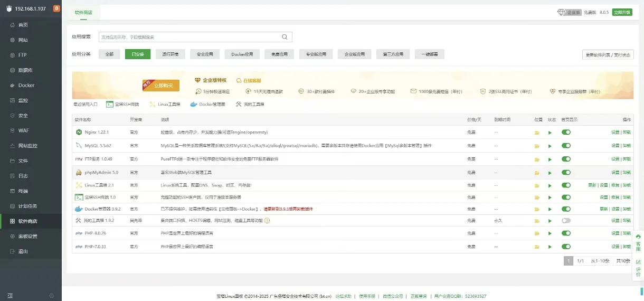The image size is (644, 301).
Task: Click 更新 link in Linux工具箱 row
Action: point(592,185)
